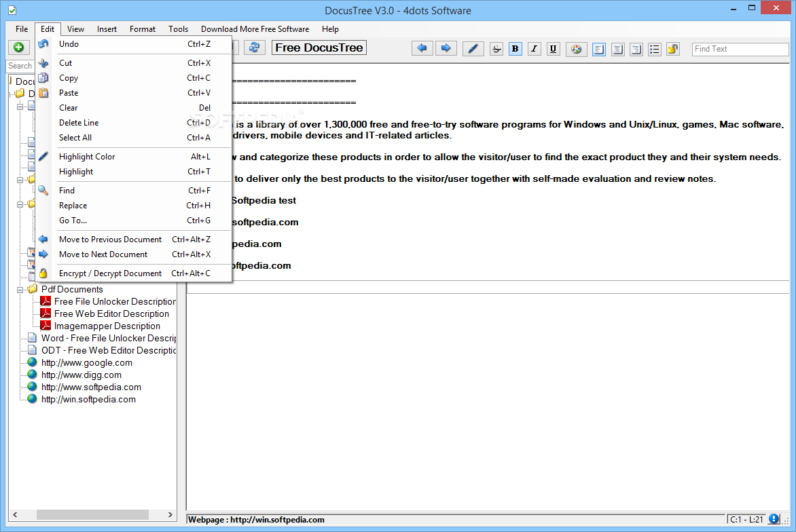Image resolution: width=796 pixels, height=532 pixels.
Task: Choose Highlight (Ctrl+T) from the Edit menu
Action: 134,172
